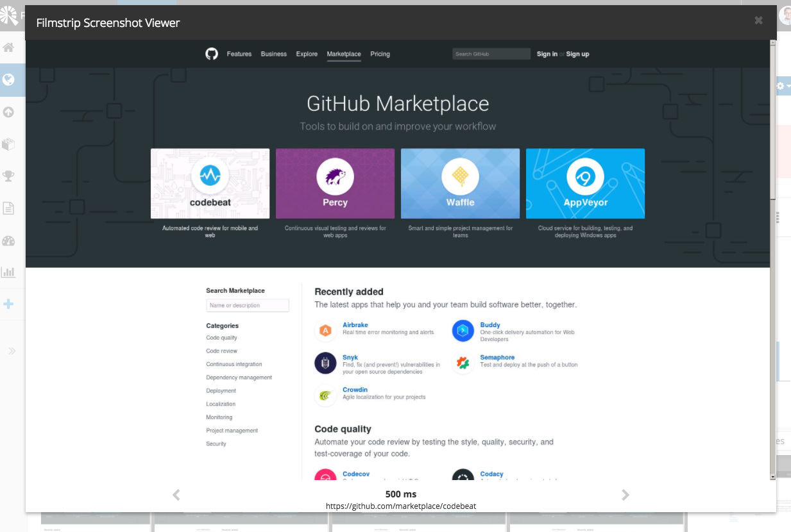Open the Code quality category
Image resolution: width=791 pixels, height=532 pixels.
point(222,338)
